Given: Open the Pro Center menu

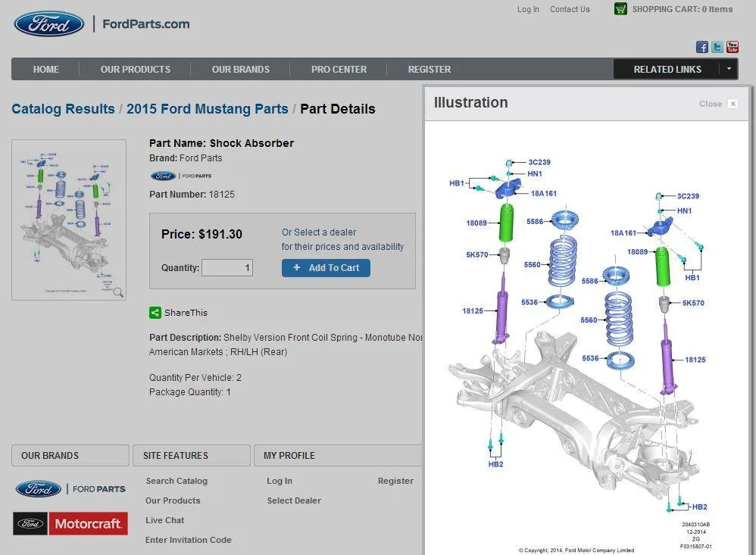Looking at the screenshot, I should [x=339, y=70].
